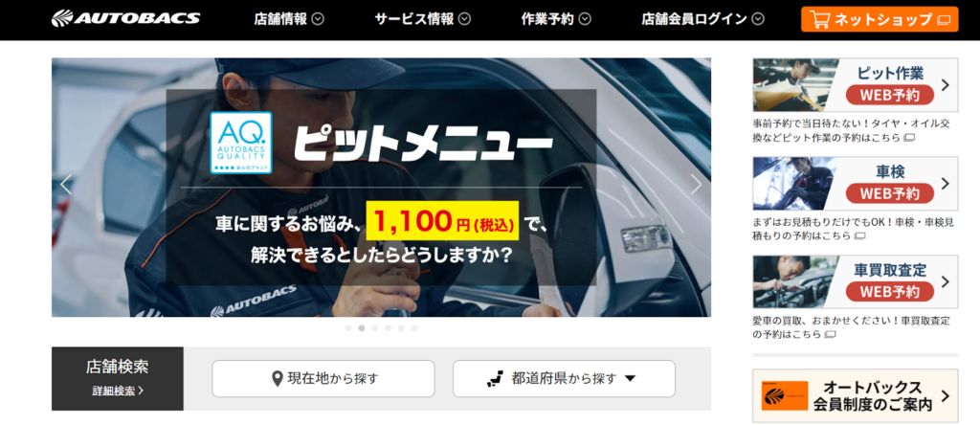Click the 車買取査定 WEB予約 banner
980x425 pixels.
tap(855, 281)
